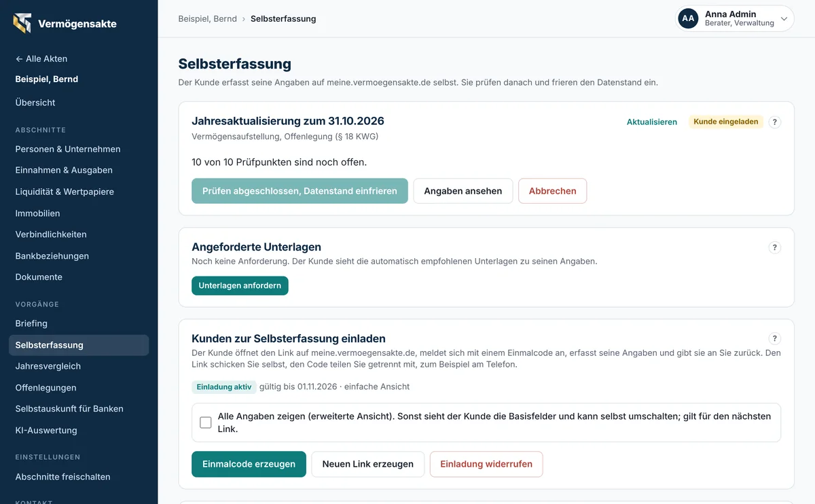Click the Selbsterfassung breadcrumb text
The image size is (815, 504).
(283, 19)
